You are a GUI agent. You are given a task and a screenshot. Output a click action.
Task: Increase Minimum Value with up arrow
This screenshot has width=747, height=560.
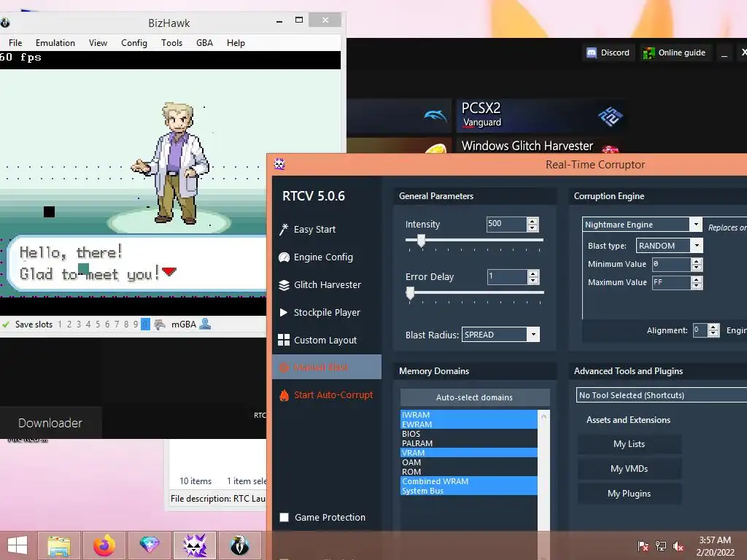pos(697,261)
